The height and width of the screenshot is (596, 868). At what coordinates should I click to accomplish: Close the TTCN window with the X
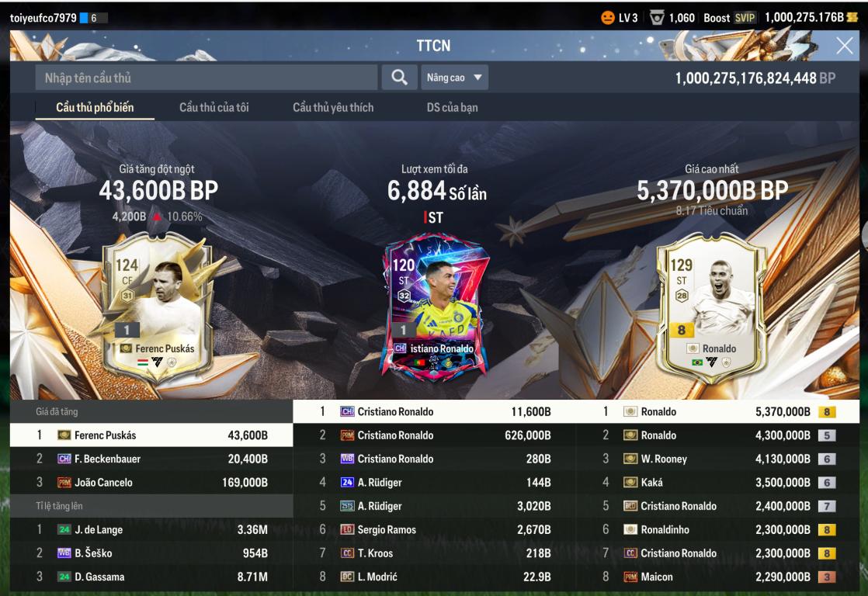(845, 45)
